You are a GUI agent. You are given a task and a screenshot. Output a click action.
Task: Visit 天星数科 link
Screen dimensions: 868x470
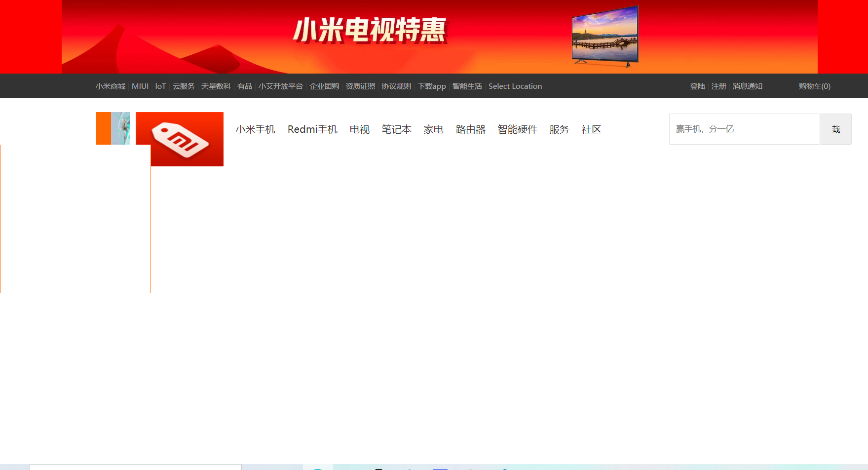click(x=216, y=86)
